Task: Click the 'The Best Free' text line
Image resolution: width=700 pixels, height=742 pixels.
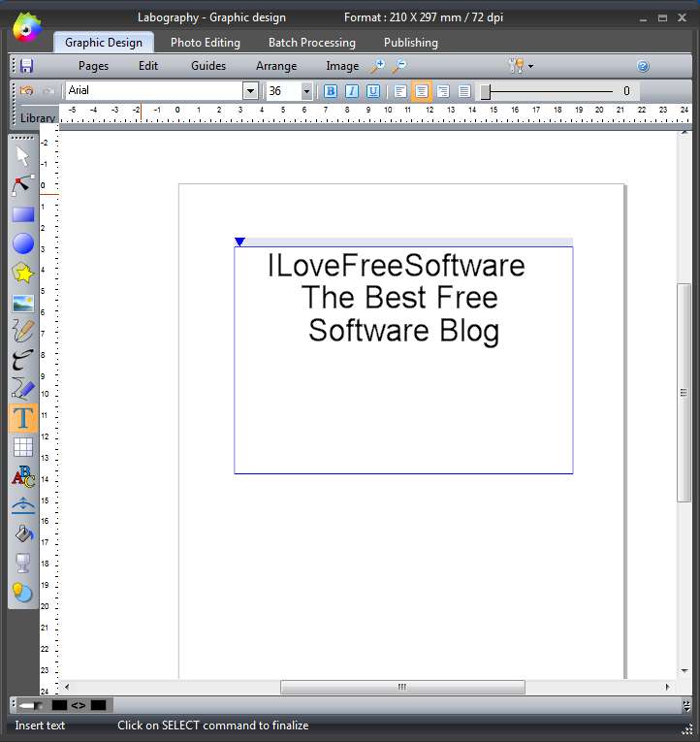Action: (x=399, y=298)
